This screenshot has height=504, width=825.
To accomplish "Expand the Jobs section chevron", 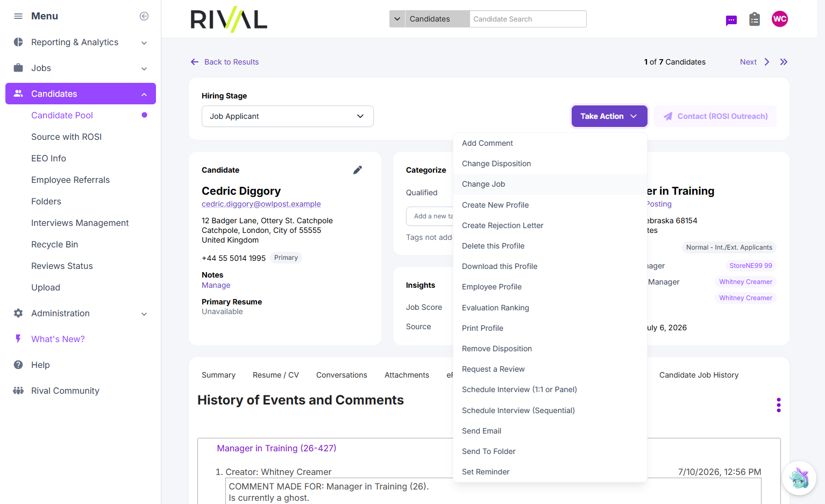I will pos(144,68).
